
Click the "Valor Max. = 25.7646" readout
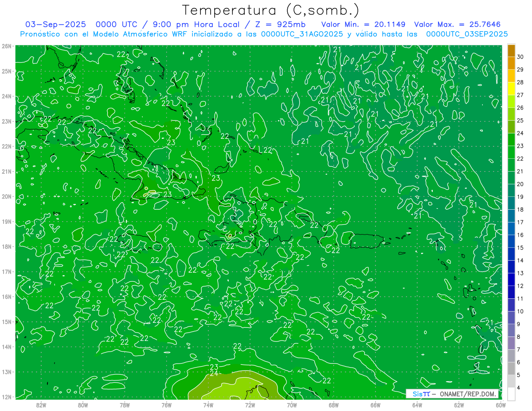pyautogui.click(x=458, y=24)
